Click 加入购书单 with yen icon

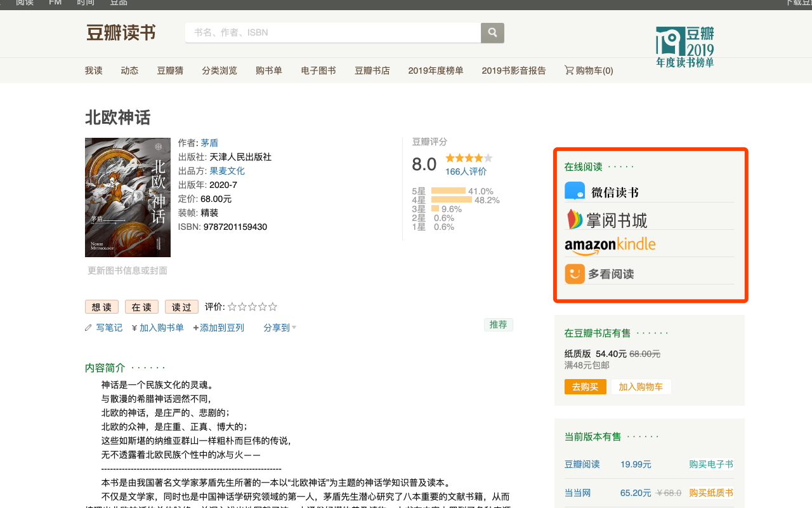(158, 328)
